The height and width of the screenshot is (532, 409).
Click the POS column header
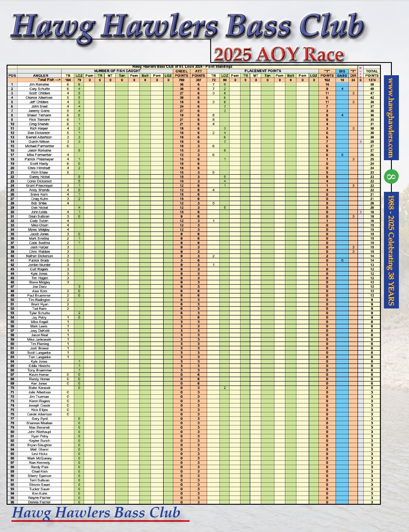(x=12, y=75)
